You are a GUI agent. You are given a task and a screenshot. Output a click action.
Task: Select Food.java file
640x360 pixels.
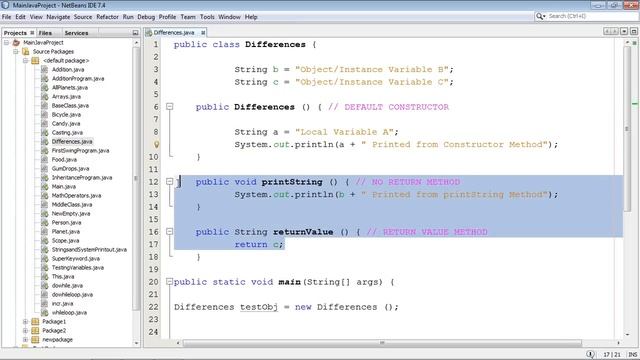64,160
